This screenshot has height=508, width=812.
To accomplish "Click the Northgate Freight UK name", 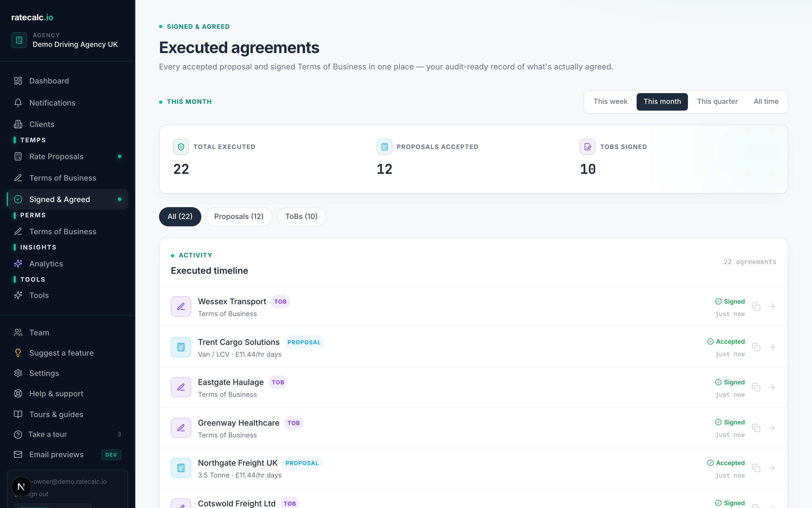I will 238,463.
